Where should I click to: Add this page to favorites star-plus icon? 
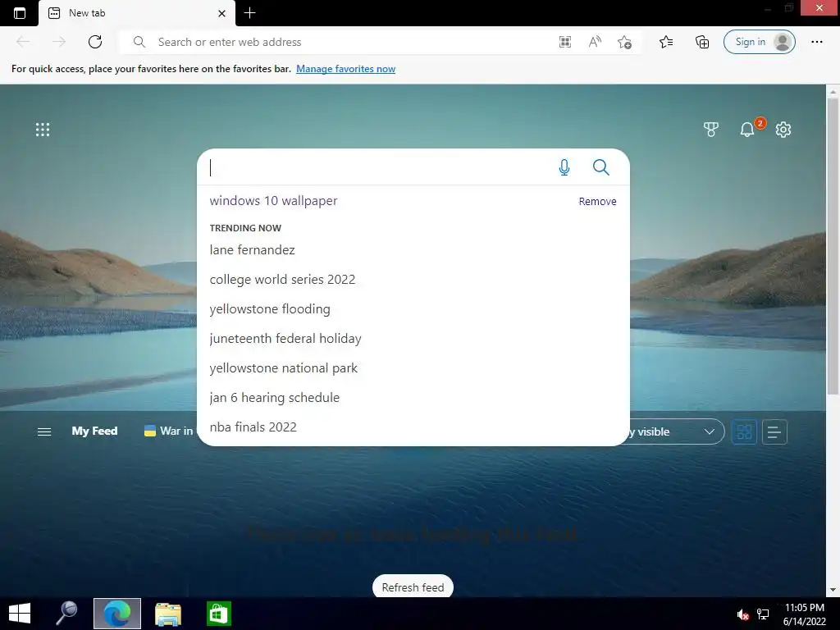624,42
